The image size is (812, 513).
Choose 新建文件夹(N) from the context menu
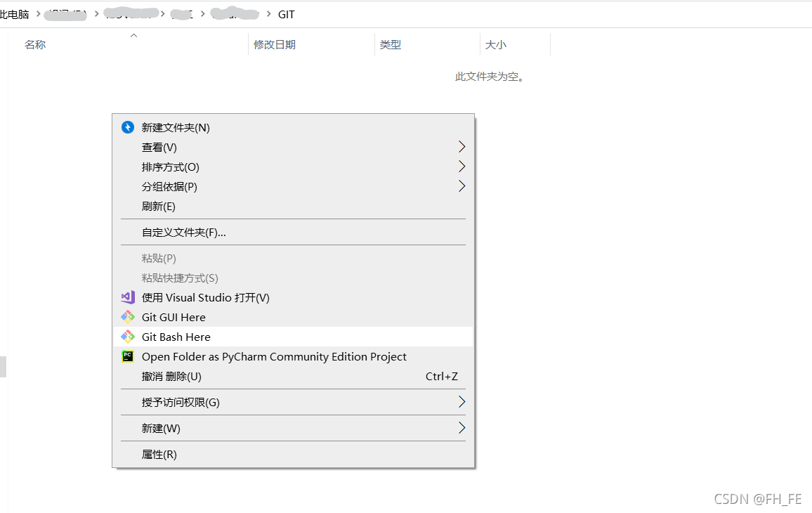[293, 127]
